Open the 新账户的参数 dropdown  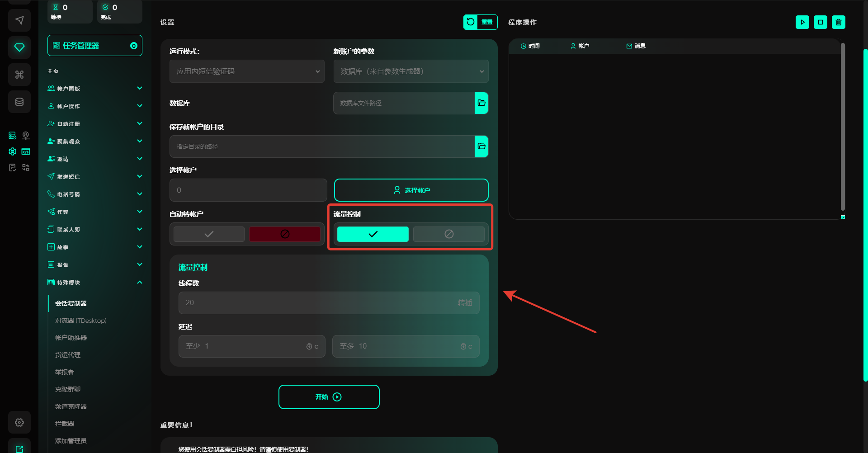tap(410, 71)
